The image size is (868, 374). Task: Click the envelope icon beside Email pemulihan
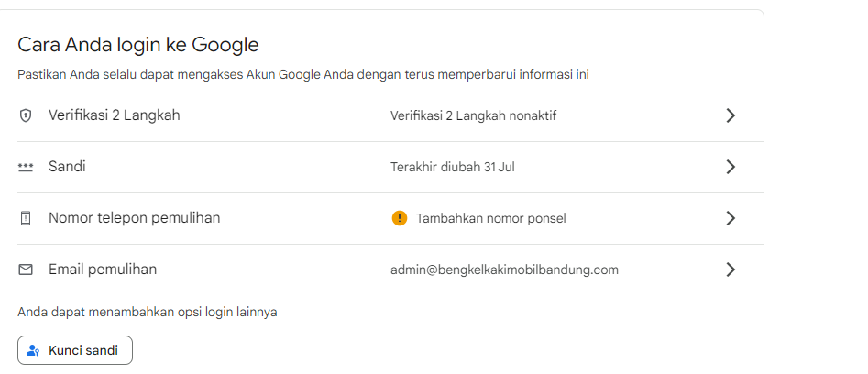pos(26,270)
